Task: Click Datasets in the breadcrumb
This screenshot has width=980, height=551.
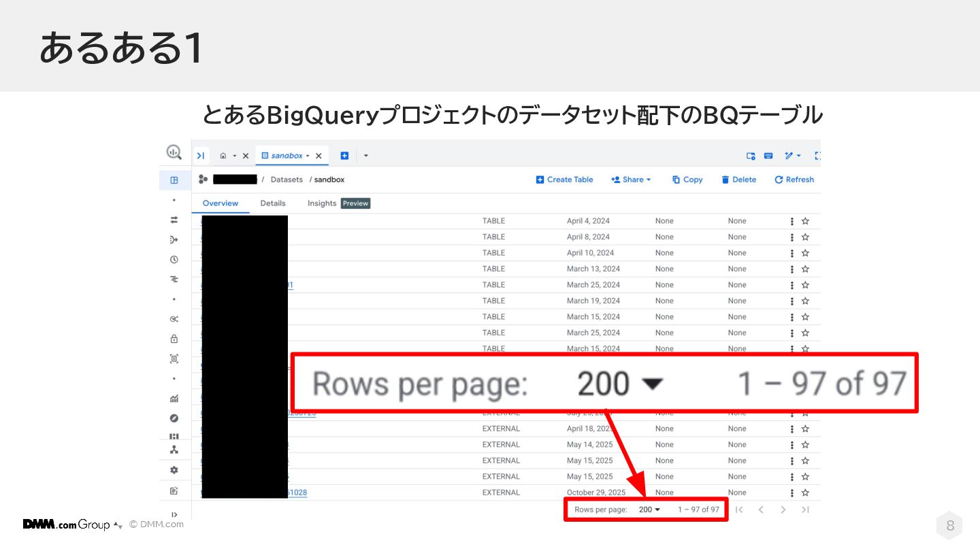Action: coord(287,180)
